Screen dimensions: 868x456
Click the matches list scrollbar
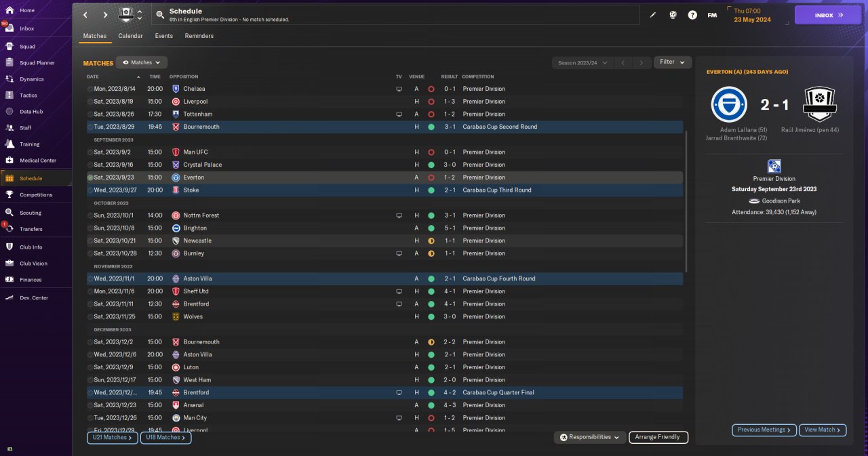tap(687, 202)
